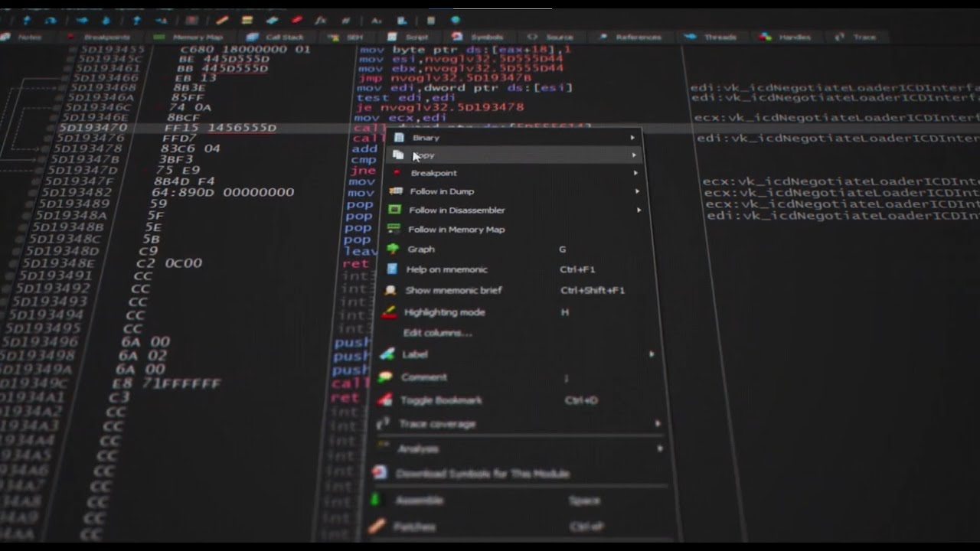Viewport: 980px width, 551px height.
Task: Click bytes 64:890D 00000000
Action: pyautogui.click(x=223, y=193)
